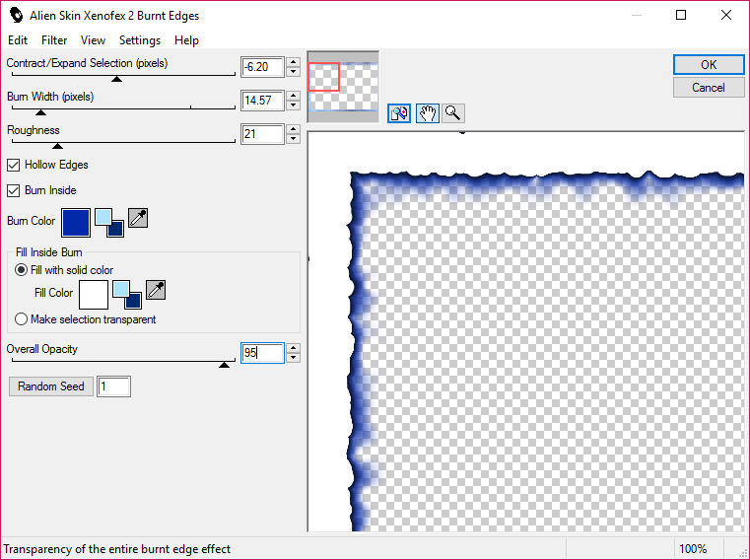
Task: Open the View menu
Action: tap(93, 40)
